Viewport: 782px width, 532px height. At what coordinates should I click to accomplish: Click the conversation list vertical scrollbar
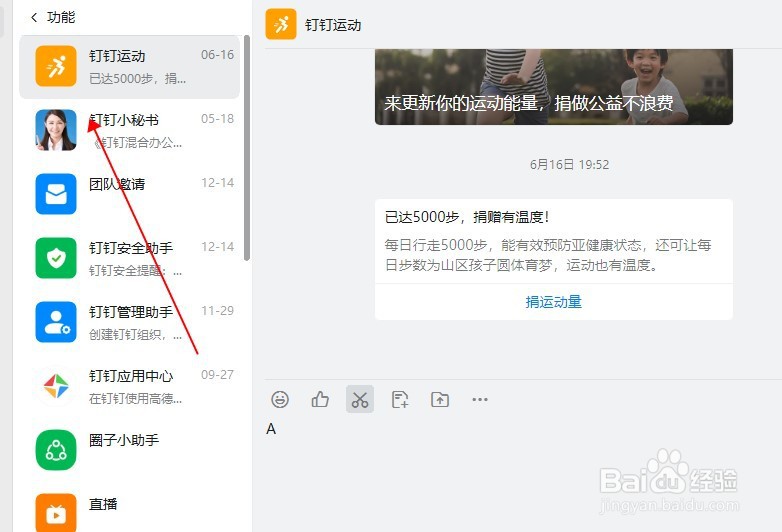point(246,148)
